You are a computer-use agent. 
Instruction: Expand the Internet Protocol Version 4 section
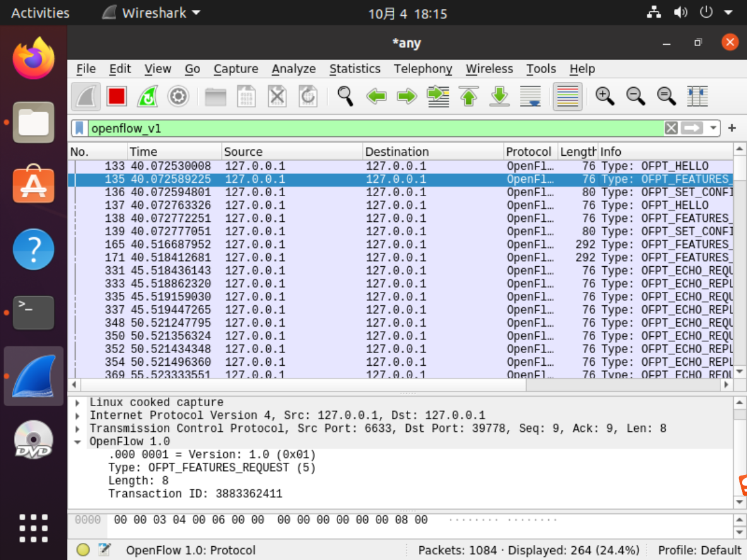(78, 416)
